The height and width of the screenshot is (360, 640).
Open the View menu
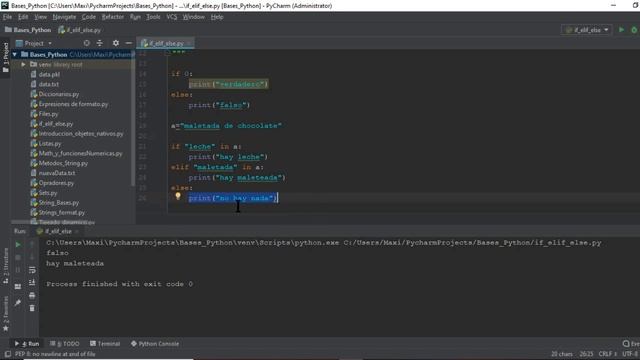pyautogui.click(x=40, y=17)
